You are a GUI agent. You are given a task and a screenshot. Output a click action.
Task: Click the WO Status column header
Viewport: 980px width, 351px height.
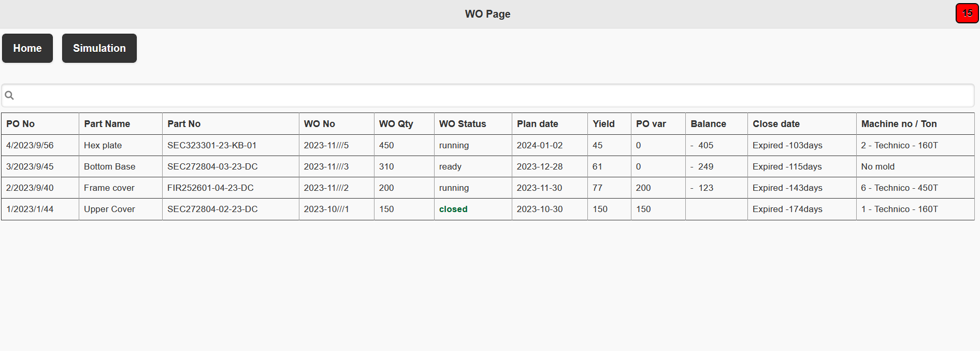[x=463, y=124]
